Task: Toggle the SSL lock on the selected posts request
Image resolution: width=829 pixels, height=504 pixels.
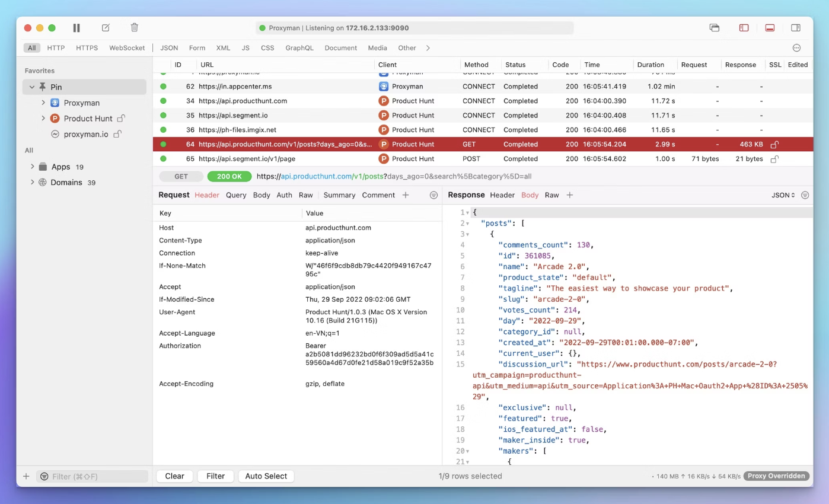Action: pyautogui.click(x=774, y=144)
